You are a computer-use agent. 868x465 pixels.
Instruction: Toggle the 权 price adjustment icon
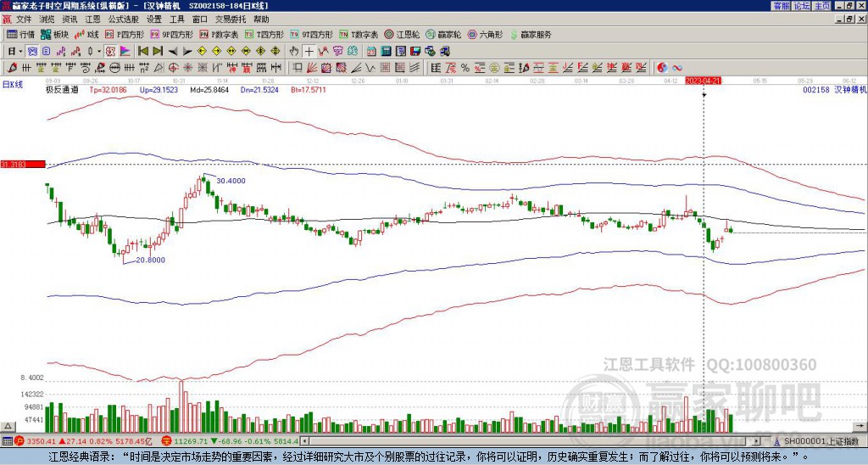(x=109, y=51)
